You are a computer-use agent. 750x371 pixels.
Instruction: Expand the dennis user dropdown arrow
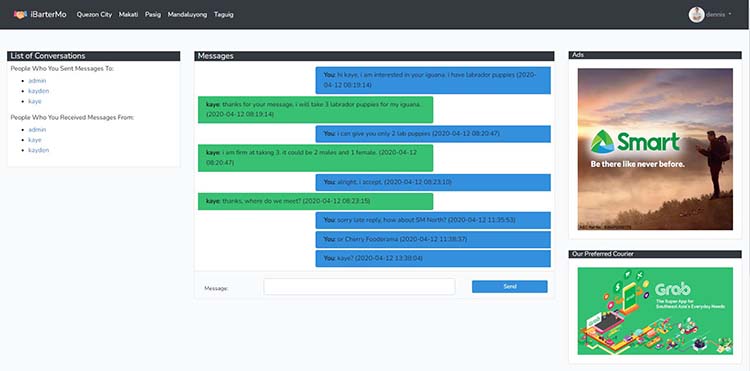[x=730, y=14]
